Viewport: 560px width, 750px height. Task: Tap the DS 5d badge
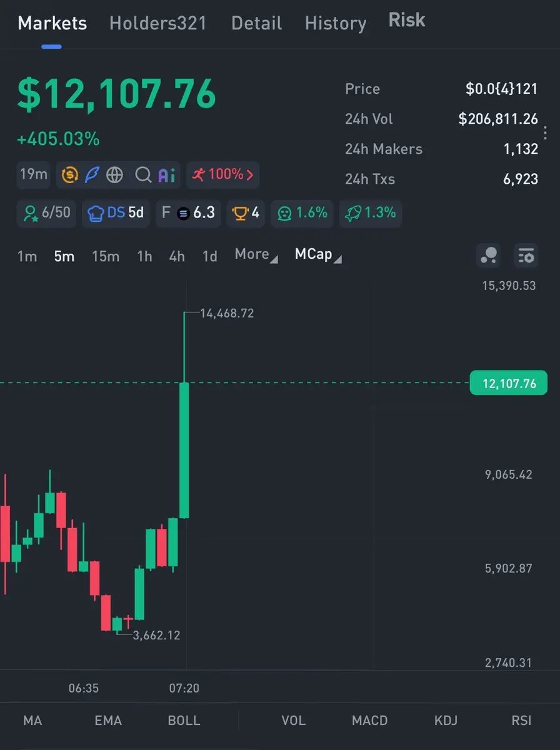(116, 213)
